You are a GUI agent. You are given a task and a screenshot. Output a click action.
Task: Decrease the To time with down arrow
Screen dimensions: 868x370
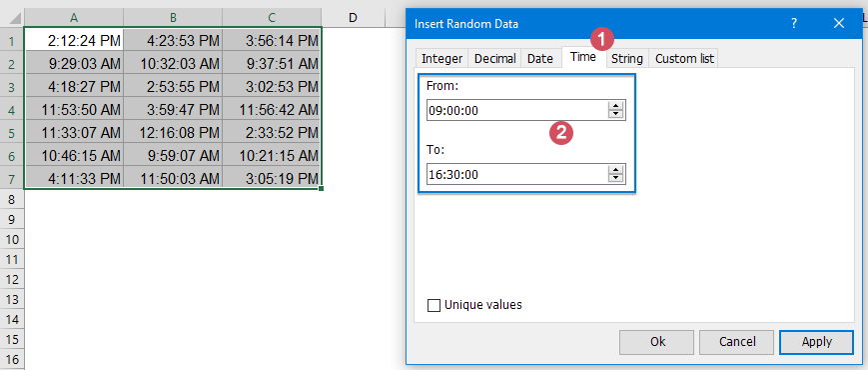[615, 178]
